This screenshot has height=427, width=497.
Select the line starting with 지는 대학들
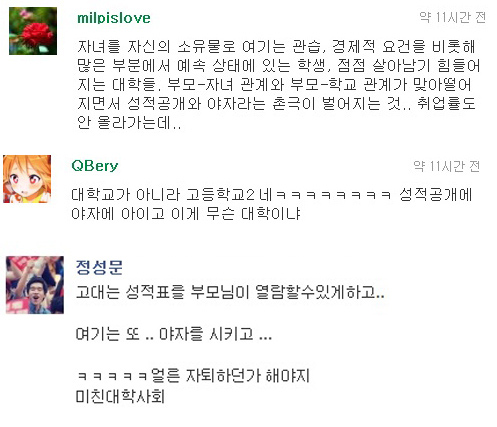click(x=274, y=84)
